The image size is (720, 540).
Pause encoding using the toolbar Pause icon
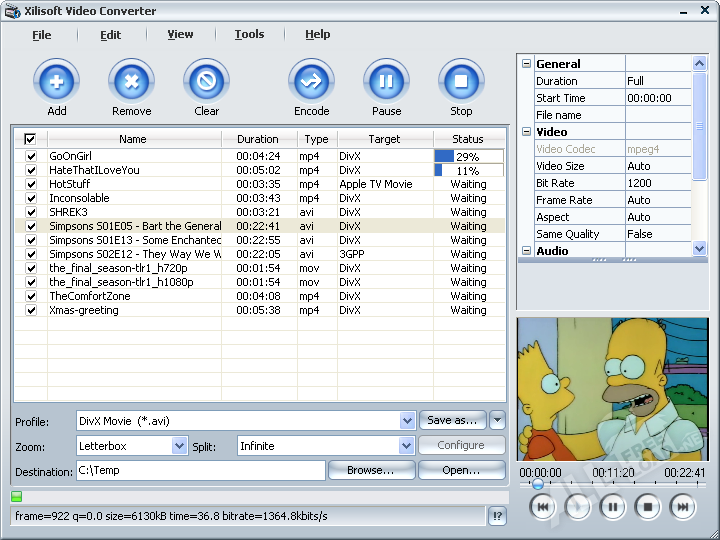[x=386, y=81]
